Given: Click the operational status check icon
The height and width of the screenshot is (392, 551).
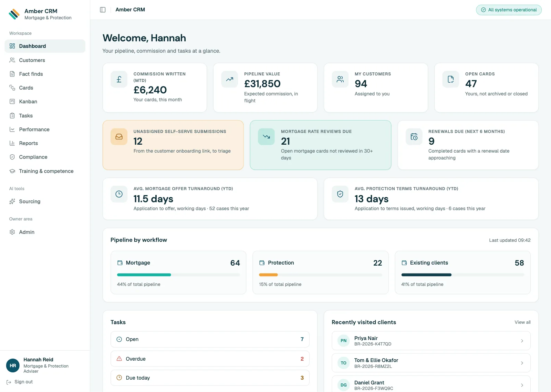Looking at the screenshot, I should click(484, 10).
